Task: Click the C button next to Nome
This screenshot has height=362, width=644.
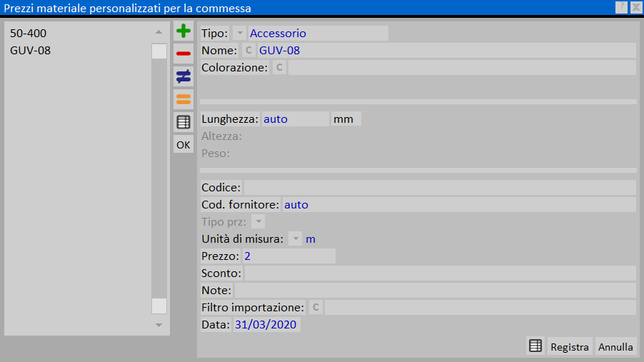Action: coord(248,51)
